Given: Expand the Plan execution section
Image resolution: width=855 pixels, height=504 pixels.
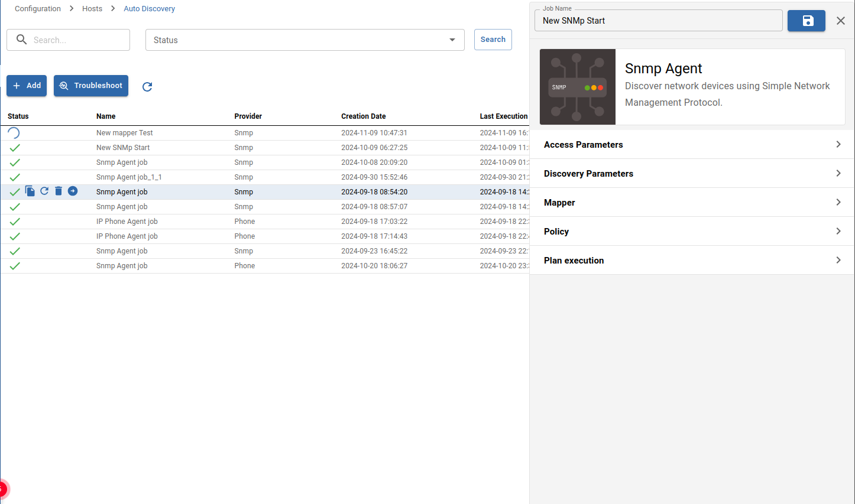Looking at the screenshot, I should pyautogui.click(x=692, y=261).
